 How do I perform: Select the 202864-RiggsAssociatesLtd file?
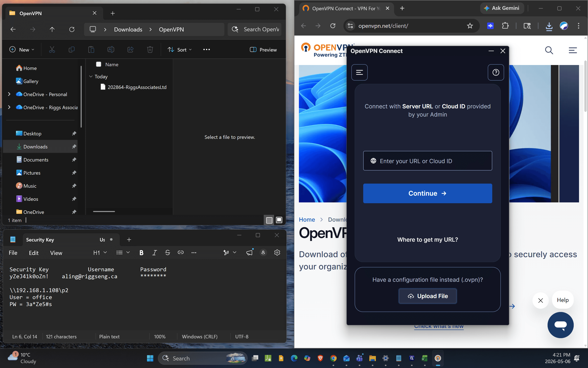pyautogui.click(x=134, y=87)
